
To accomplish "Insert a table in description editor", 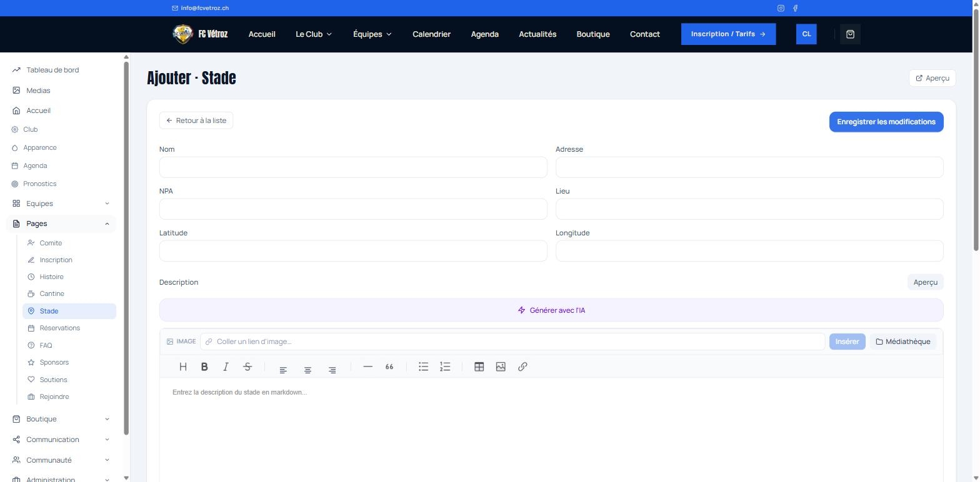I will [x=479, y=367].
